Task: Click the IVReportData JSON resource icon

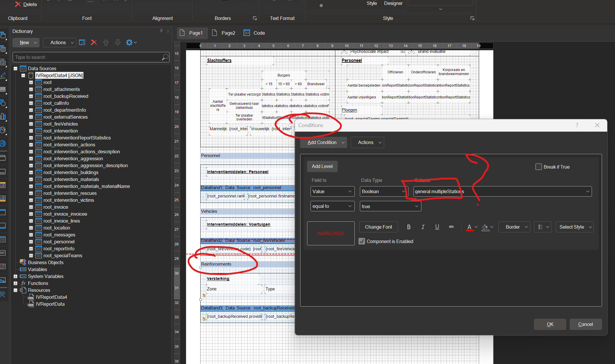Action: pos(31,304)
